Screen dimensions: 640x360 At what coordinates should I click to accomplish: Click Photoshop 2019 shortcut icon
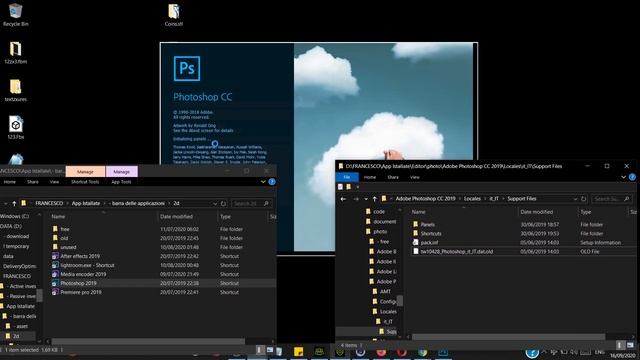pos(55,283)
